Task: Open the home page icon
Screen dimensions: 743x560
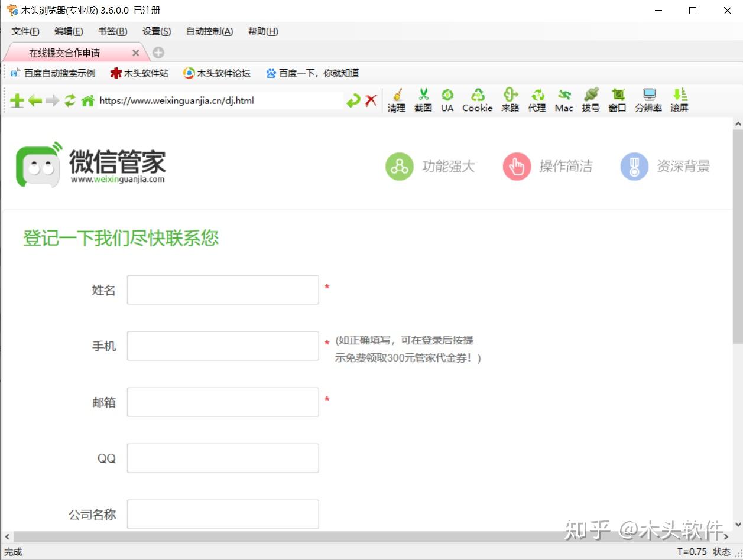Action: tap(87, 101)
